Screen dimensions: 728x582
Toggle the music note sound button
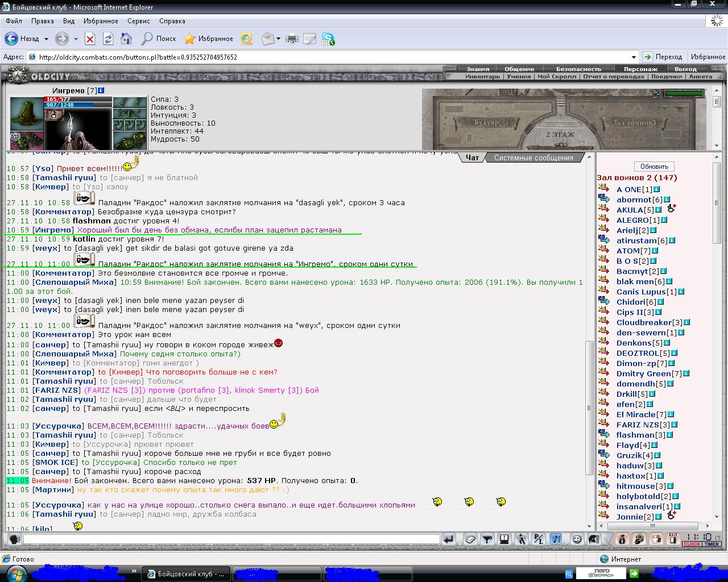pyautogui.click(x=556, y=539)
